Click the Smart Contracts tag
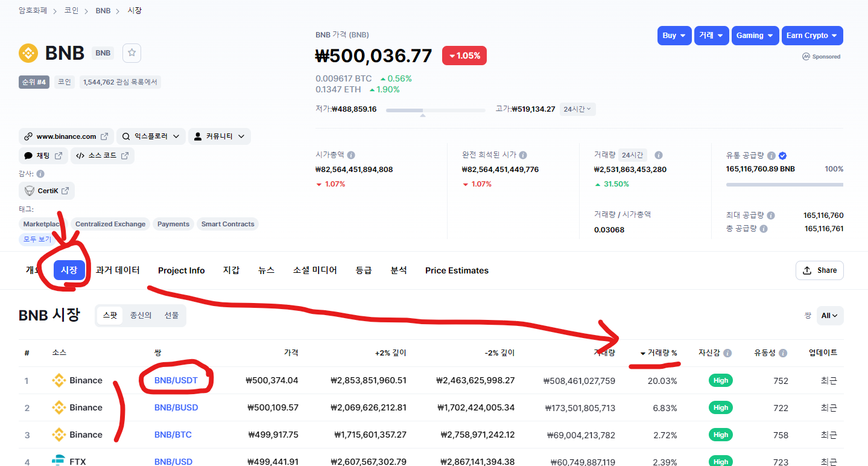 click(x=228, y=224)
